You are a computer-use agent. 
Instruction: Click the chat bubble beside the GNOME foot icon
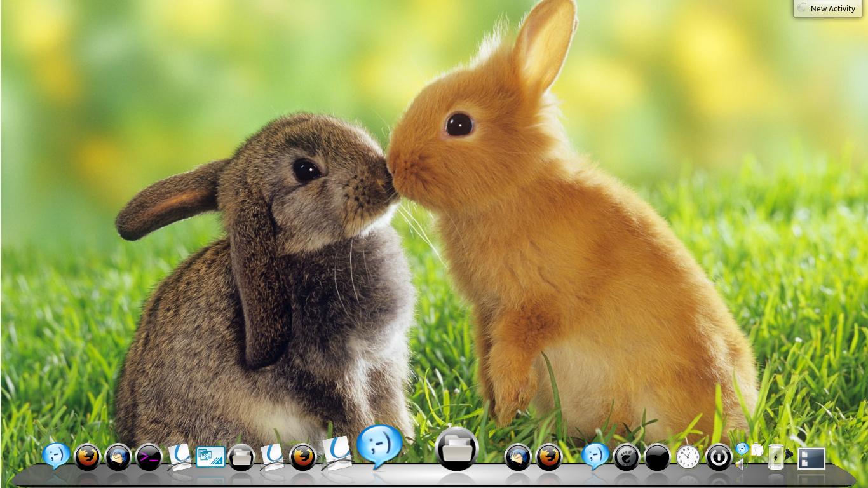pos(595,456)
